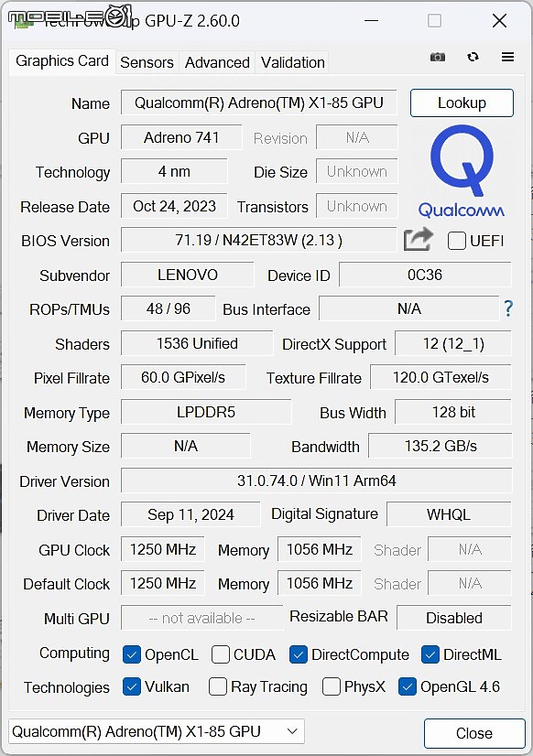This screenshot has height=756, width=533.
Task: Click the BIOS Version field 71.19 / N42ET83W
Action: click(x=258, y=240)
